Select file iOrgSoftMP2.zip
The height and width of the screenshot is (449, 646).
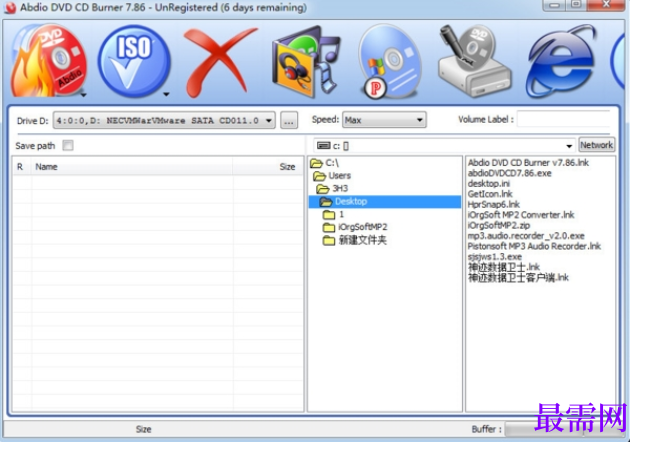tap(499, 225)
